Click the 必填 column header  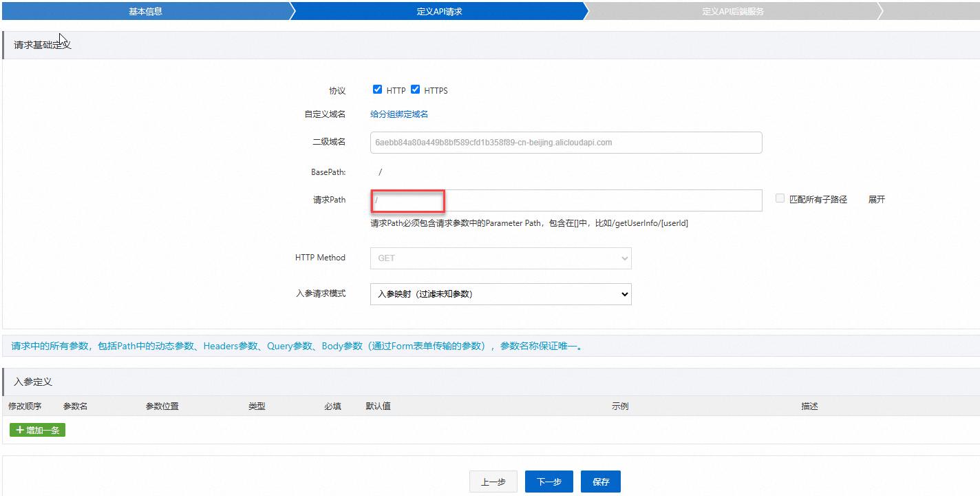click(332, 406)
